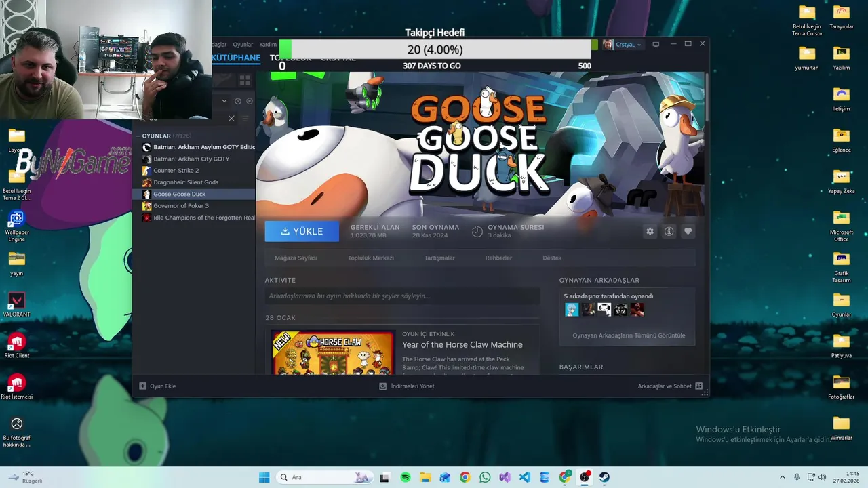The height and width of the screenshot is (488, 868).
Task: Open the Yardım menu in Steam
Action: click(x=268, y=45)
